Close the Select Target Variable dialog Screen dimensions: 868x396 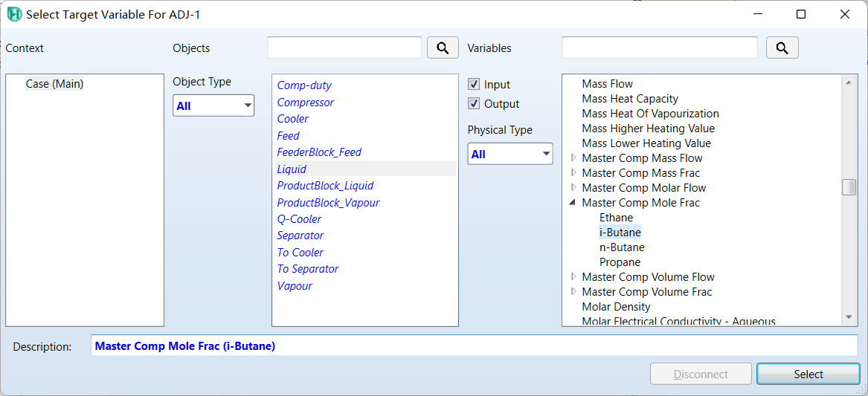(x=845, y=14)
